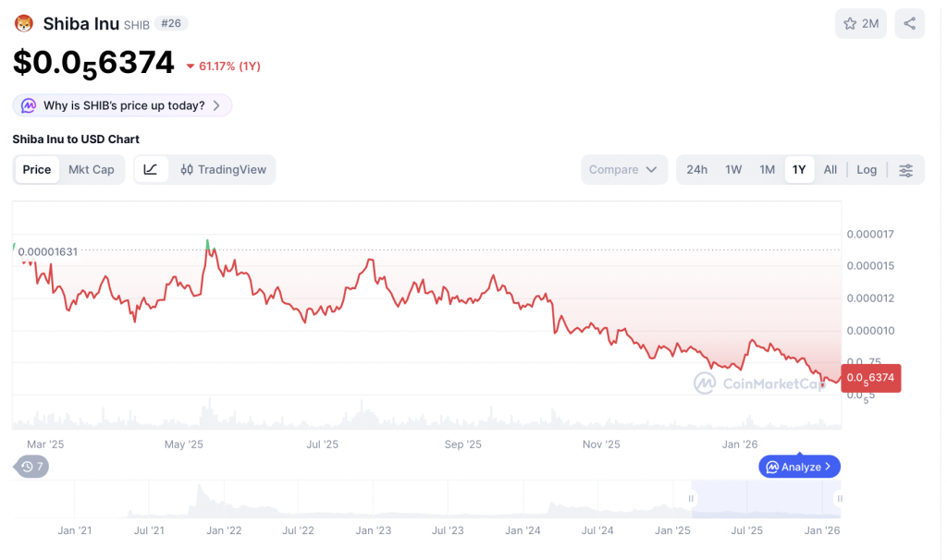This screenshot has width=947, height=560.
Task: Open TradingView candlestick chart
Action: click(223, 169)
